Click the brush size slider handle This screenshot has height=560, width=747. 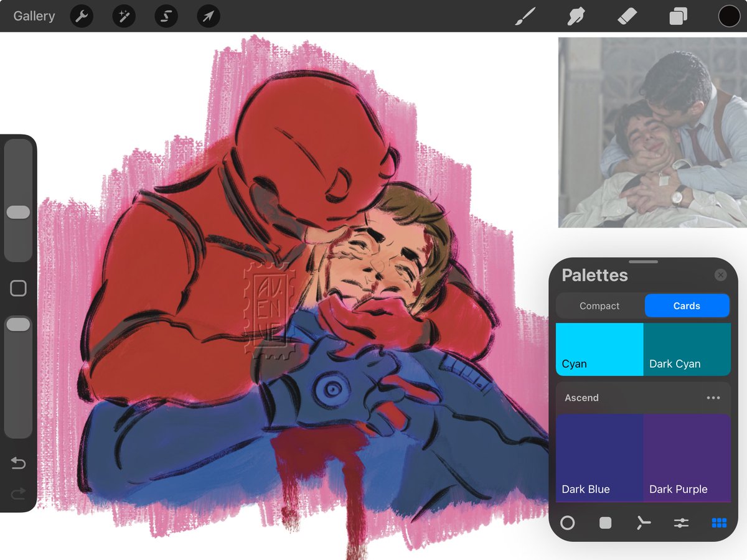[x=18, y=213]
